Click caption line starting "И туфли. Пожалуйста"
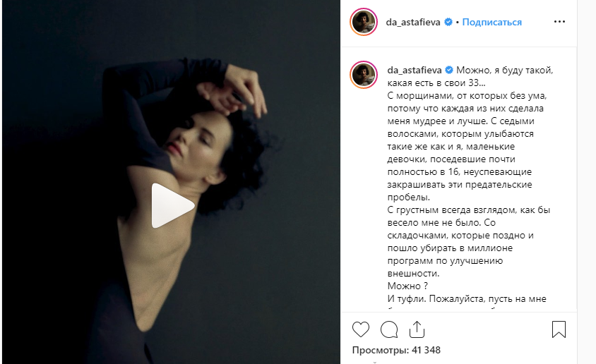Viewport: 596px width, 364px height. tap(467, 298)
